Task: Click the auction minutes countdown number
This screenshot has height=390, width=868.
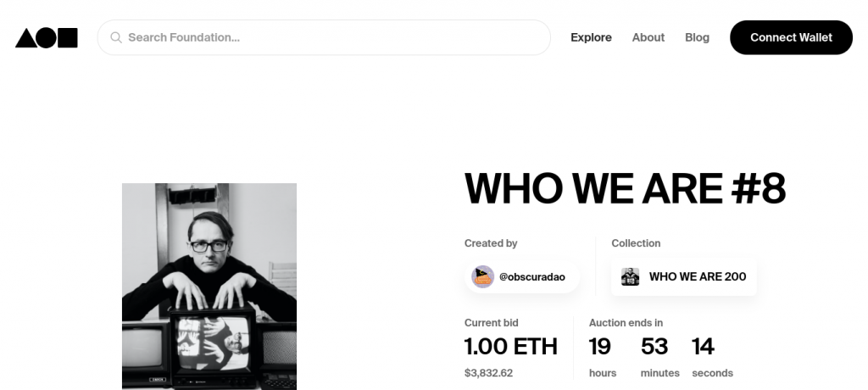Action: click(654, 347)
